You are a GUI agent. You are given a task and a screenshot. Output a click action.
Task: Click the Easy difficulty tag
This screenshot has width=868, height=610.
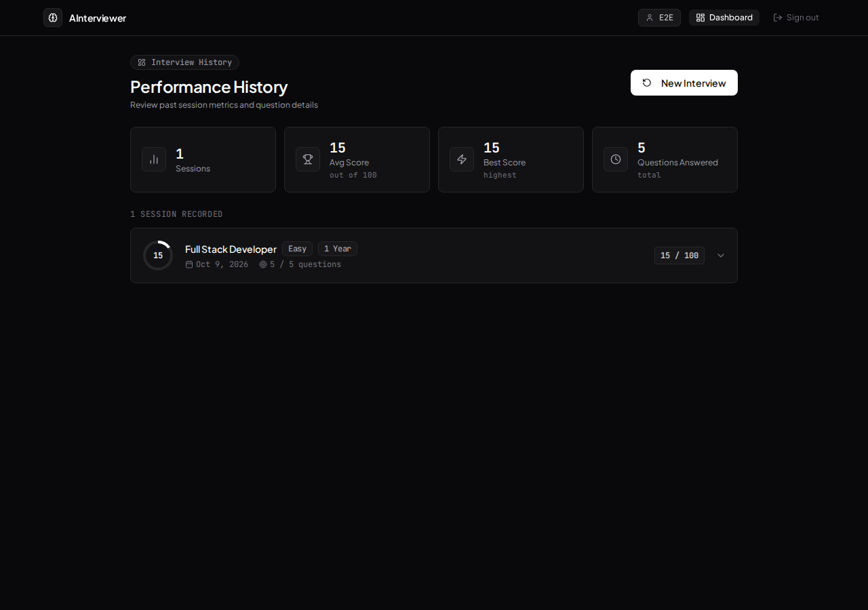(x=297, y=249)
